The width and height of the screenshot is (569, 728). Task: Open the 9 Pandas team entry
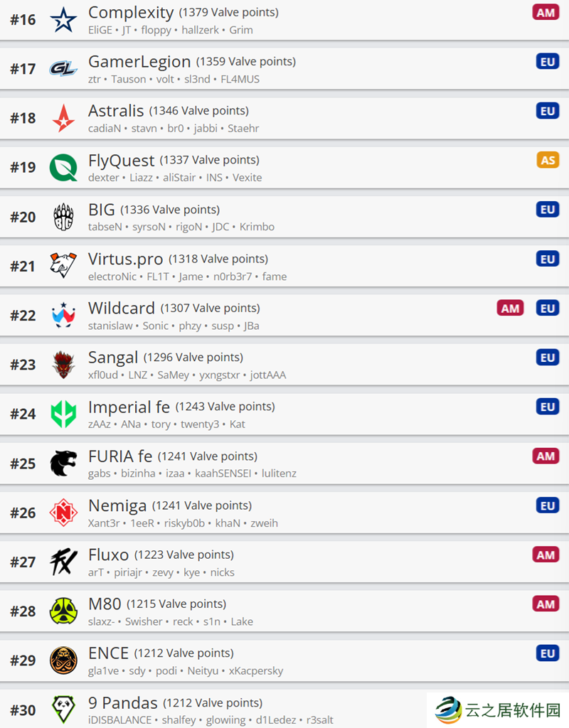pyautogui.click(x=122, y=703)
